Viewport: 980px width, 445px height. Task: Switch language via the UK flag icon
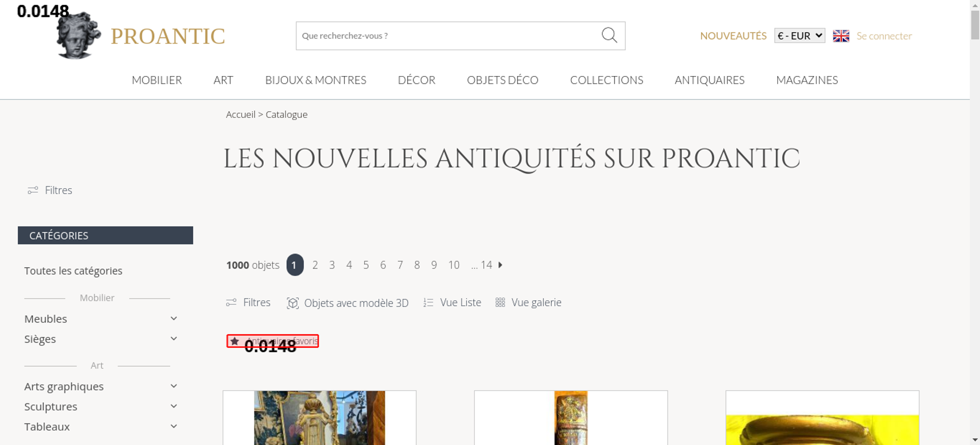click(841, 36)
